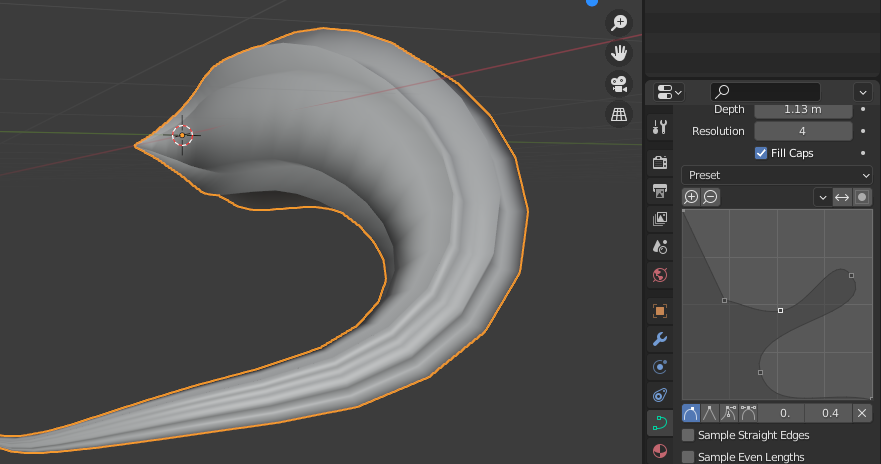Select the highlighted profile control point
881x464 pixels.
pyautogui.click(x=780, y=310)
